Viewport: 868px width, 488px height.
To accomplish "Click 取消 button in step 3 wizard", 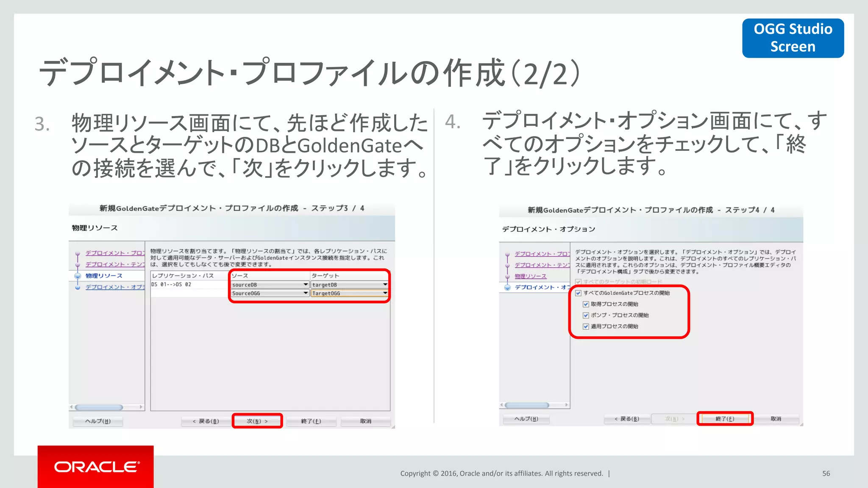I will [366, 421].
